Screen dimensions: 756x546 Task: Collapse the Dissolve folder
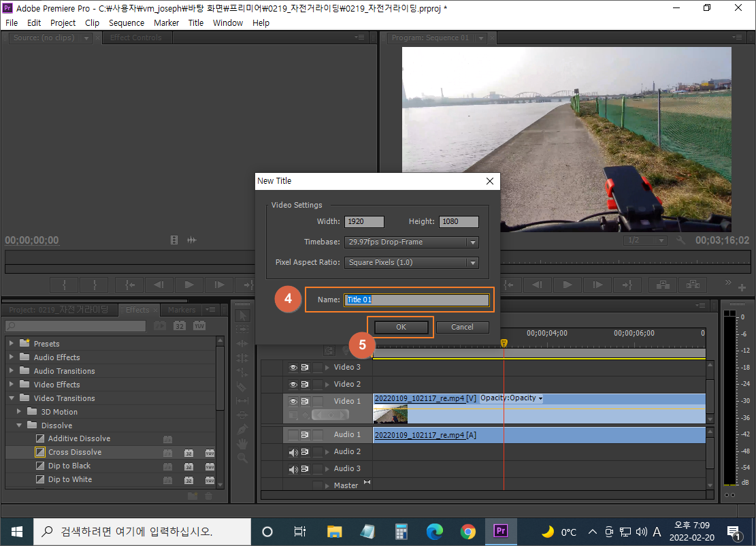pos(19,425)
